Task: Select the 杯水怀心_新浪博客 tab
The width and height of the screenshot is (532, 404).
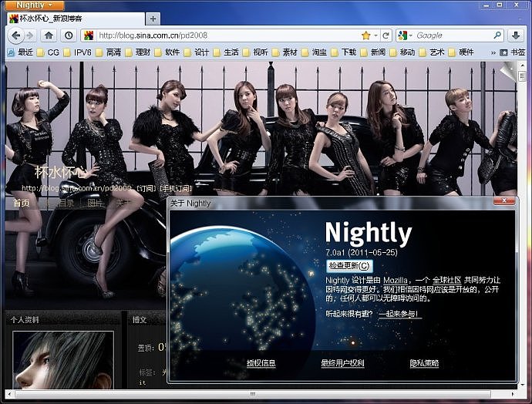Action: pyautogui.click(x=76, y=19)
